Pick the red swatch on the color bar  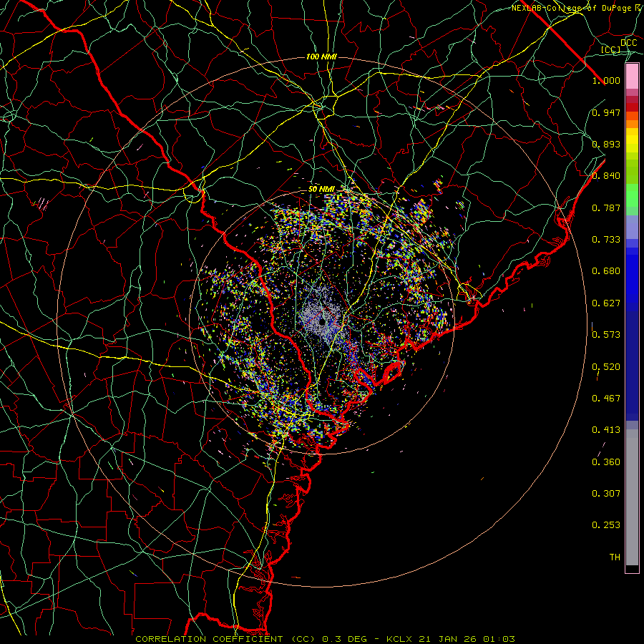point(632,107)
